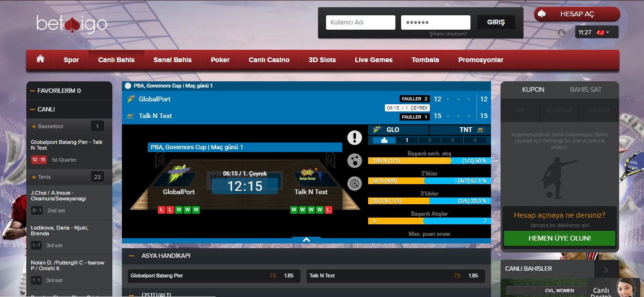Screen dimensions: 644x297
Task: Collapse the Tenis category
Action: click(x=34, y=177)
